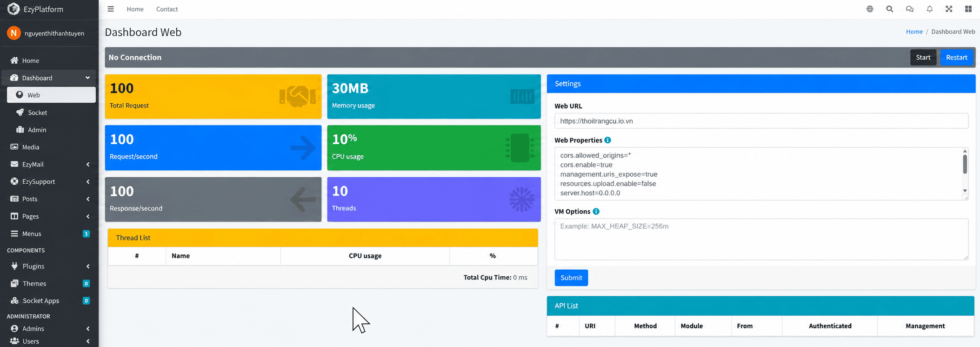
Task: Open the grid apps icon
Action: click(968, 9)
